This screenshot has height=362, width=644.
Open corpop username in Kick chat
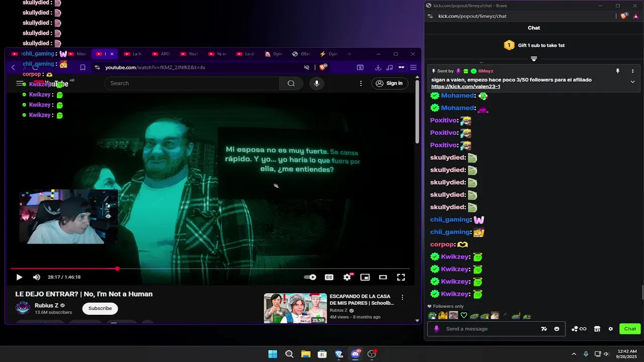[x=442, y=244]
